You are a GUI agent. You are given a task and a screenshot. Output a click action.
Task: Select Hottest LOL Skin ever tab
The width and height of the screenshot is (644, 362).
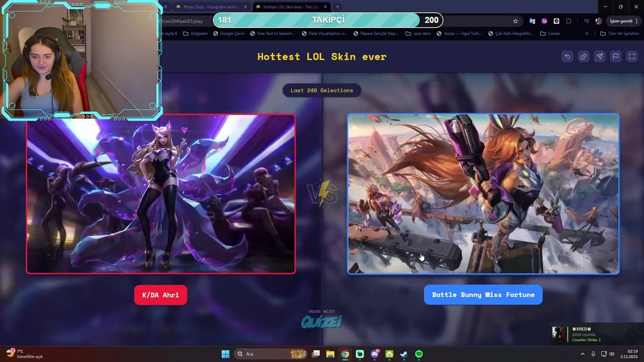point(290,7)
